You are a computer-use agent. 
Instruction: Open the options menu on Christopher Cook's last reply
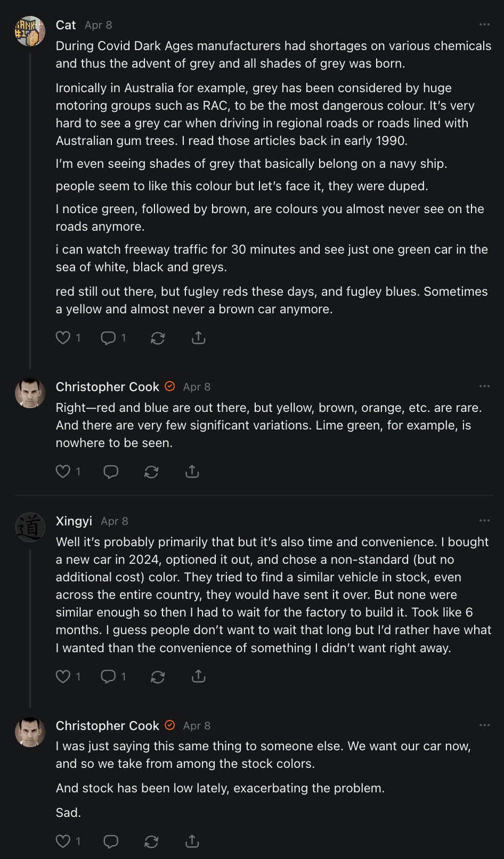point(484,725)
